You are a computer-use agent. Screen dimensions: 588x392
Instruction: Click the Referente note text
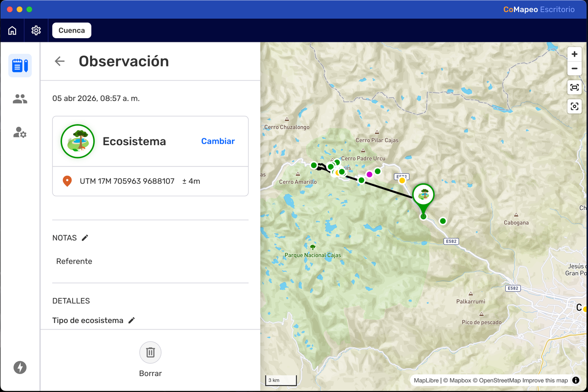coord(74,261)
